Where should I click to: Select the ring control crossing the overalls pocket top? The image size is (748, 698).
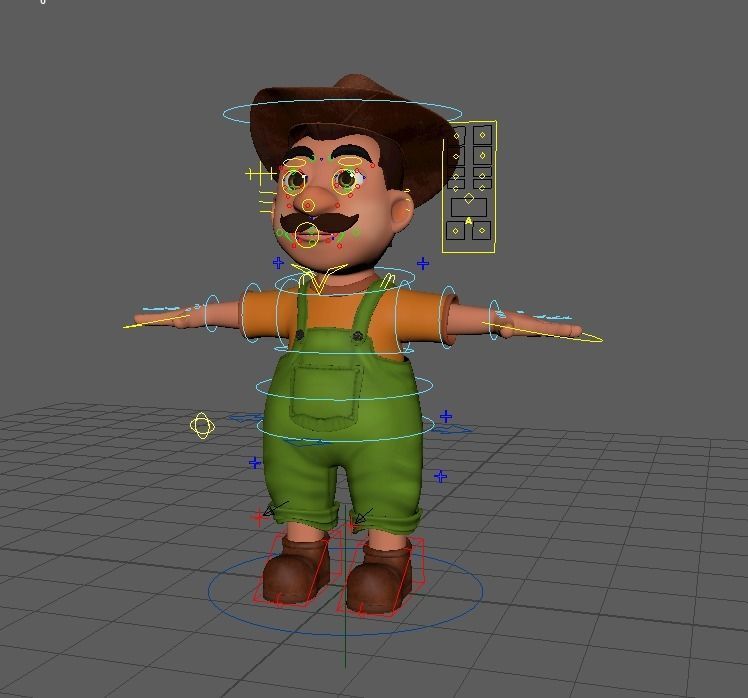coord(344,385)
